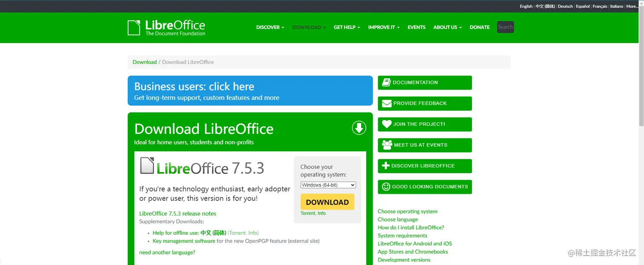
Task: Expand the Improve It menu
Action: point(384,27)
